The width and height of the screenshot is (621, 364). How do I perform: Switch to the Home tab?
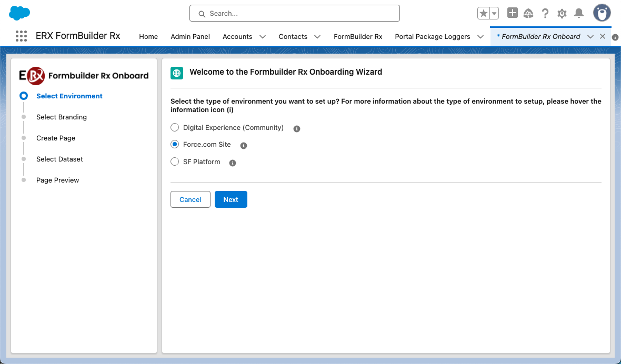pyautogui.click(x=148, y=37)
